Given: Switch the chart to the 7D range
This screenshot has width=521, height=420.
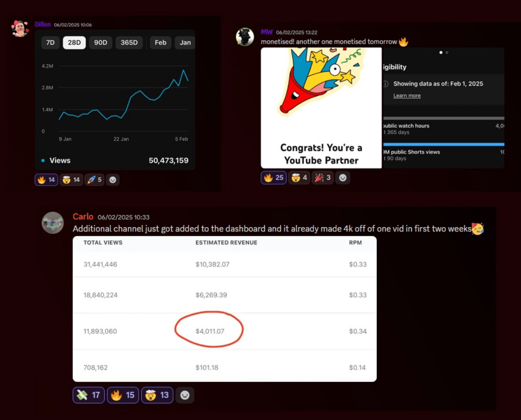Looking at the screenshot, I should click(50, 43).
